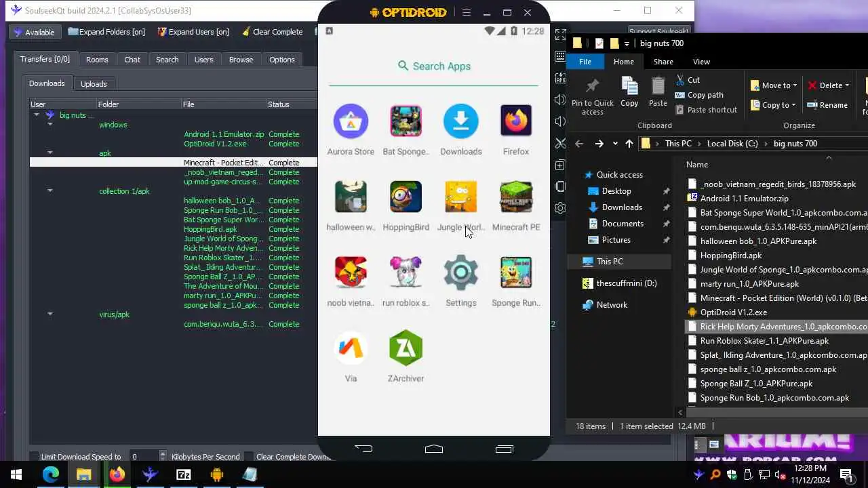Open the OptiDroid hamburger menu
This screenshot has width=868, height=488.
(x=467, y=12)
